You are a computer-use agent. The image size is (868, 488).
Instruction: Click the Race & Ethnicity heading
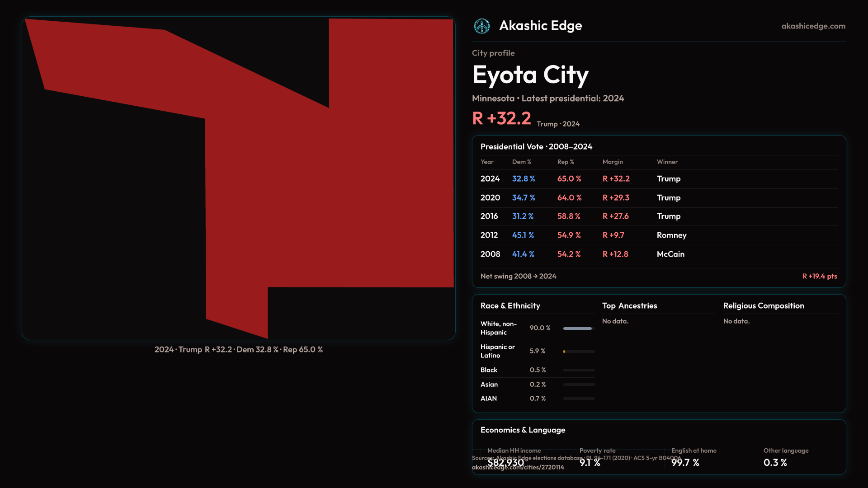[x=510, y=306]
